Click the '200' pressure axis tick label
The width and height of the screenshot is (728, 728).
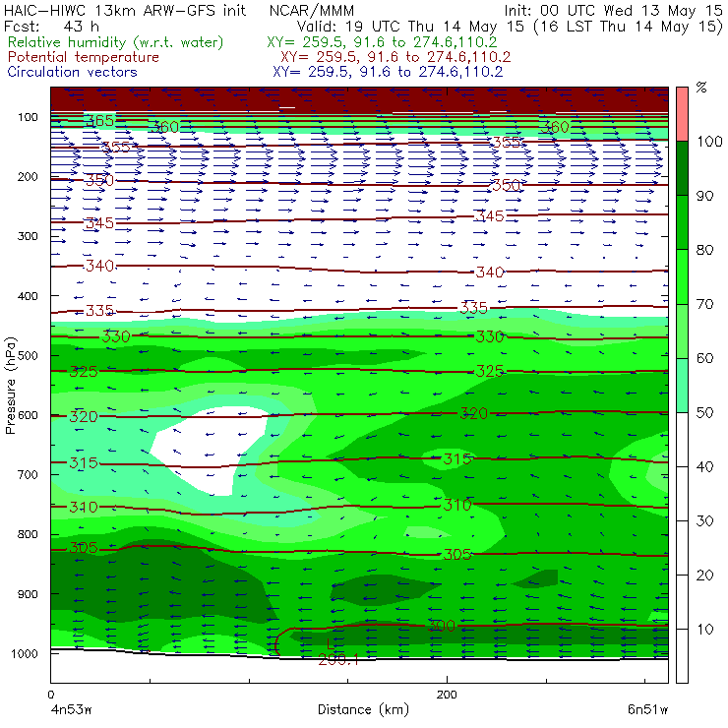point(28,177)
